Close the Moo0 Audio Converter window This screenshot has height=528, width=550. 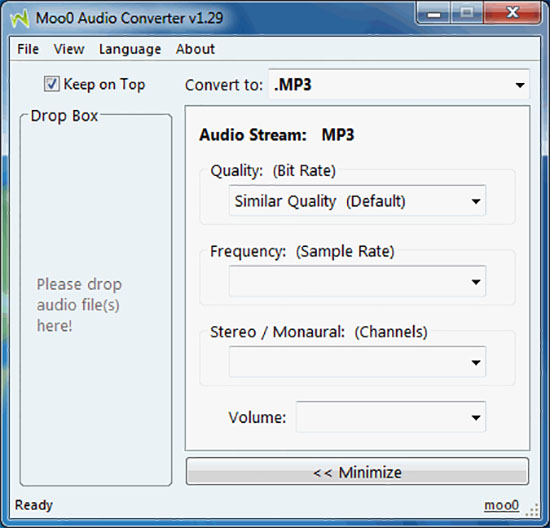click(x=512, y=13)
